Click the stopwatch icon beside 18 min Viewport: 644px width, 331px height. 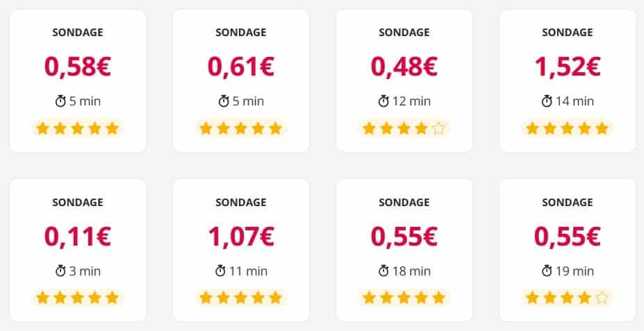point(383,271)
